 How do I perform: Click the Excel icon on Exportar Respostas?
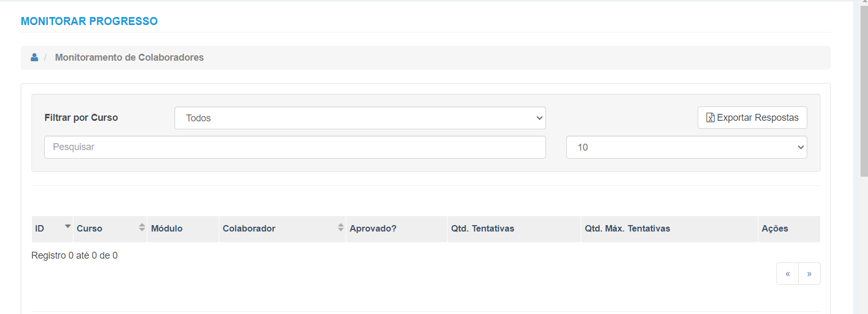tap(710, 118)
